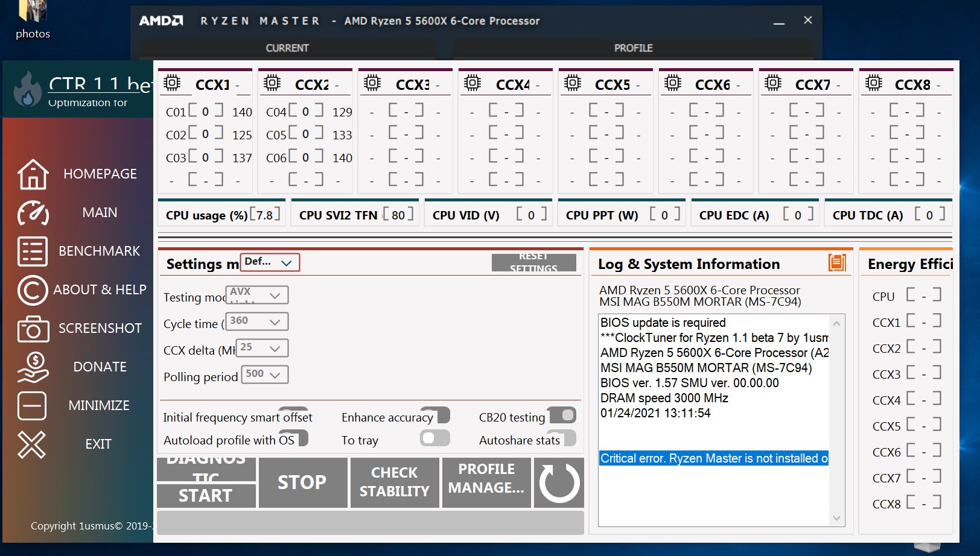
Task: Click the CCX1 chip icon
Action: point(172,83)
